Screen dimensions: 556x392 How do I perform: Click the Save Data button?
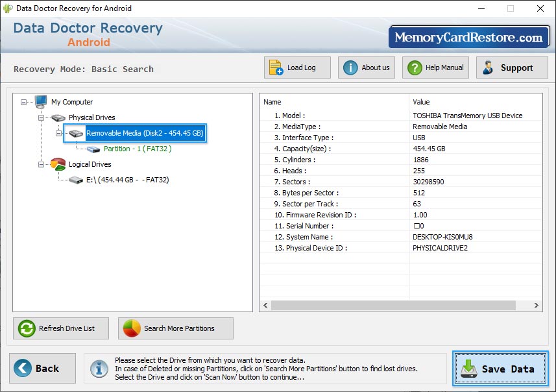[x=500, y=368]
